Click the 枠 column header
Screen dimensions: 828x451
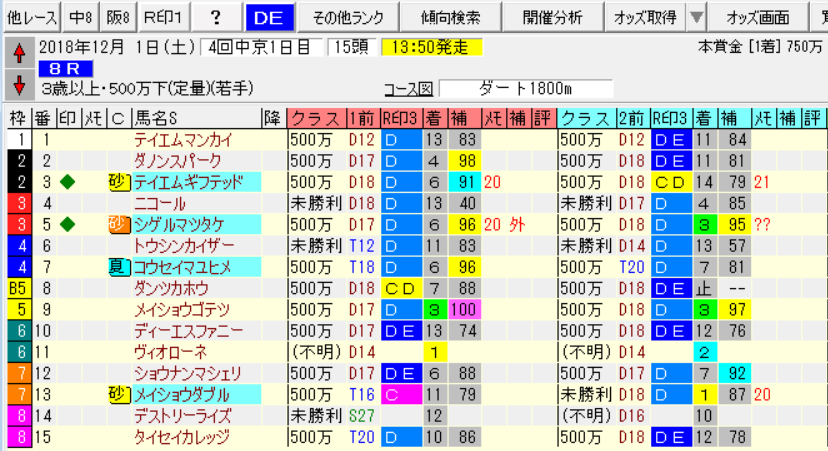[19, 118]
